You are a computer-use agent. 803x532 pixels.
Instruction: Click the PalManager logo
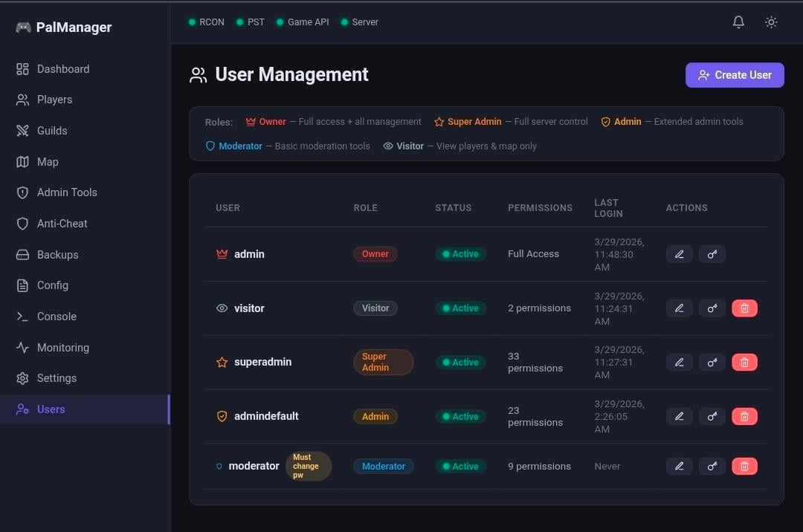[64, 27]
